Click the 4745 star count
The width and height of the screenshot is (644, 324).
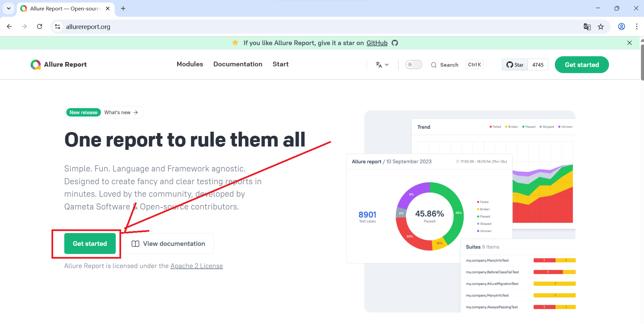(538, 65)
